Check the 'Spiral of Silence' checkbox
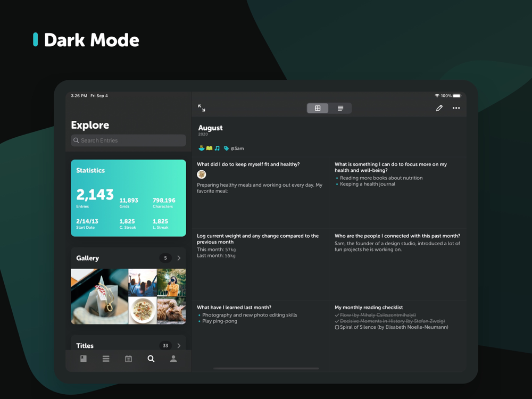The height and width of the screenshot is (399, 532). click(337, 327)
